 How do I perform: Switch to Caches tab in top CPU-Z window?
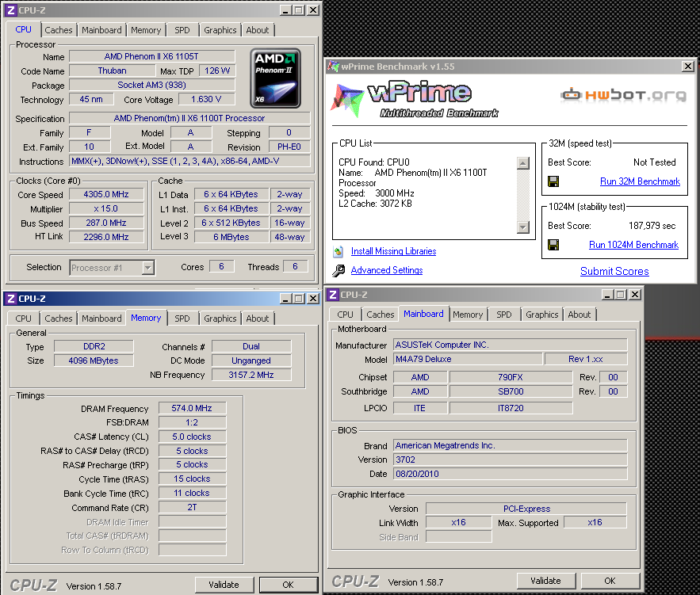point(59,30)
